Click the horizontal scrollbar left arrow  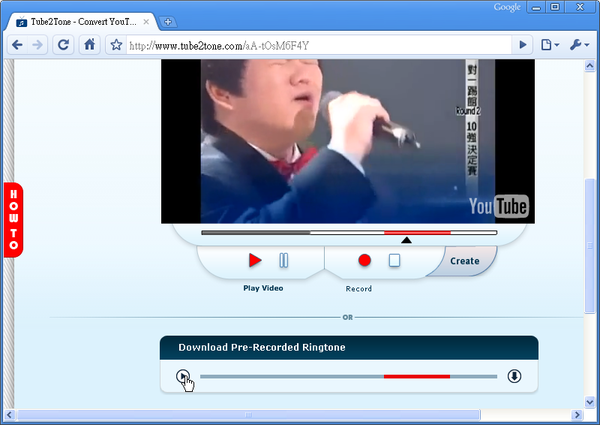pos(9,415)
